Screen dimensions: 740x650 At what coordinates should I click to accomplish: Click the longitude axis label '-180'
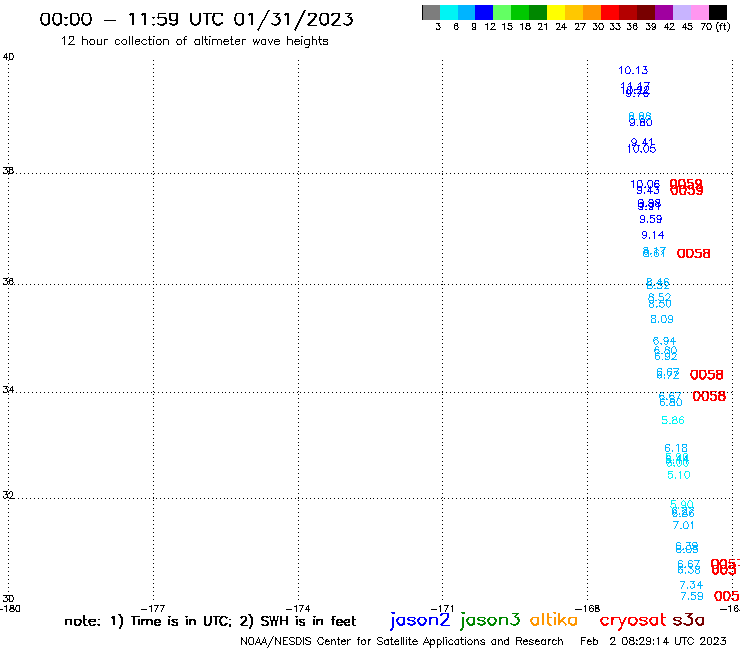coord(10,608)
